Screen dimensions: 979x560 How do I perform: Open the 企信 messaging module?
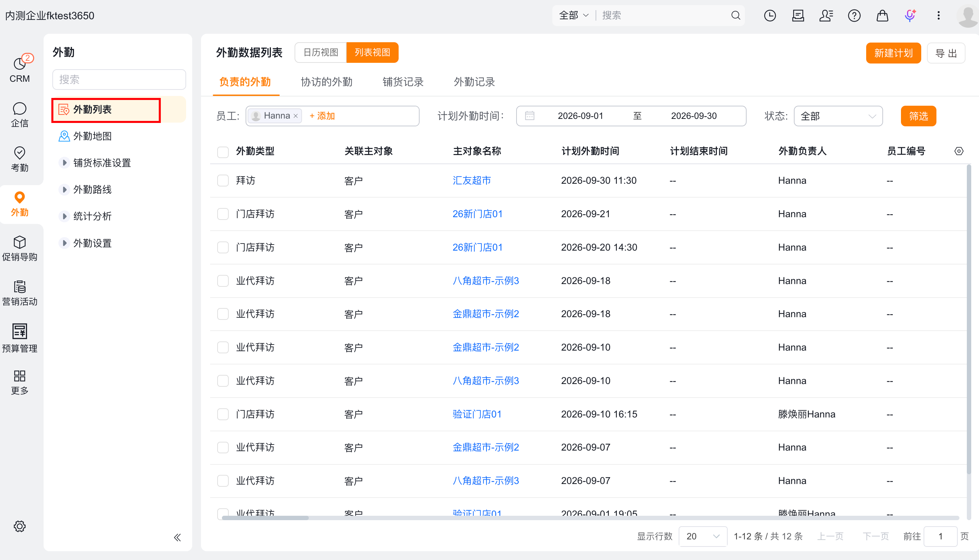[20, 114]
